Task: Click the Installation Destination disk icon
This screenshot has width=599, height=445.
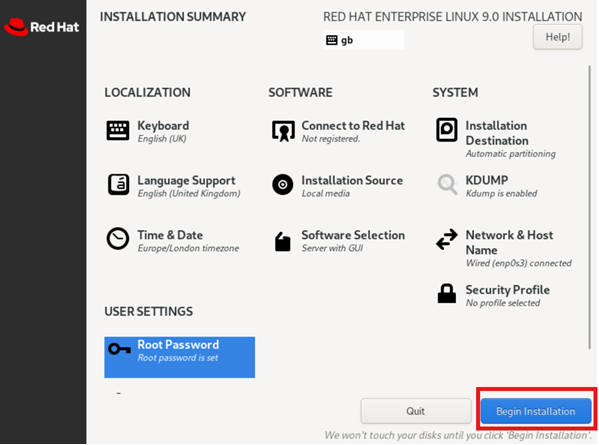Action: [x=447, y=130]
